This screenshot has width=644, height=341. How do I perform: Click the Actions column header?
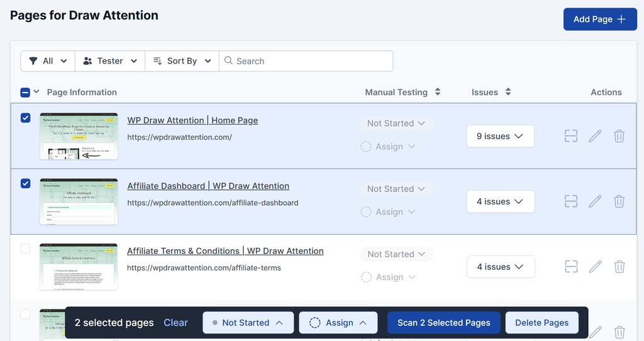606,92
